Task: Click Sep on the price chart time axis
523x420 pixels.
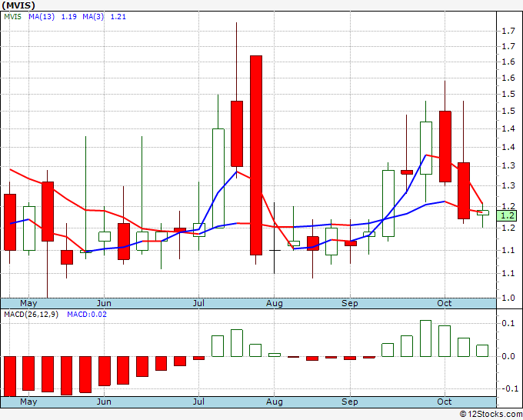Action: click(x=350, y=303)
